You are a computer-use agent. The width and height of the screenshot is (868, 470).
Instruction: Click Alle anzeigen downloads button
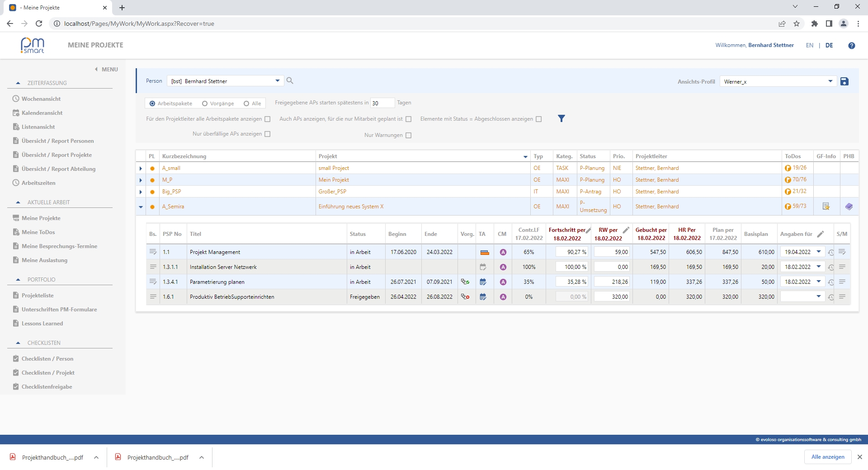(827, 457)
